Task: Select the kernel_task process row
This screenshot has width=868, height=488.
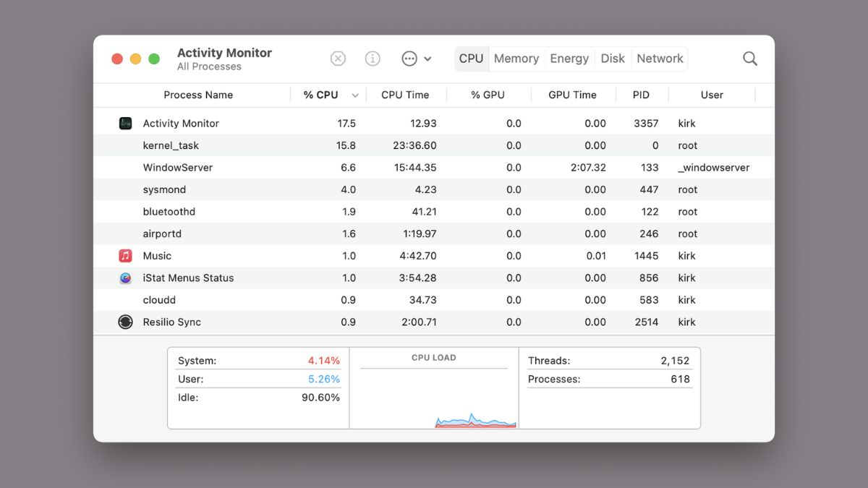Action: pyautogui.click(x=434, y=145)
